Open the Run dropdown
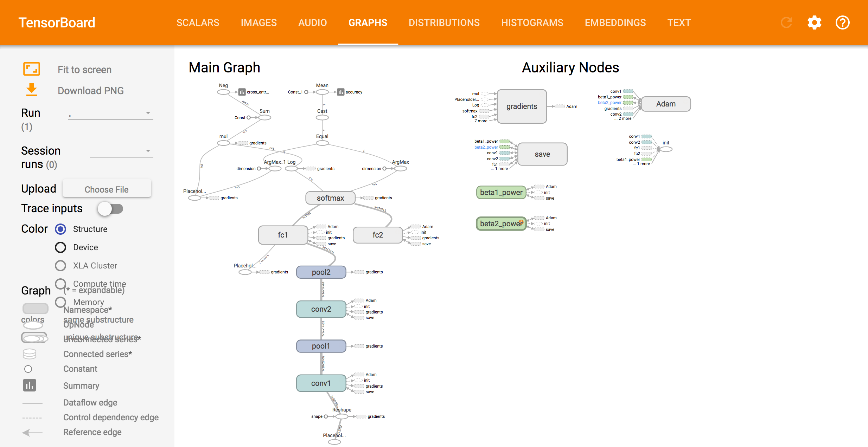 tap(111, 113)
